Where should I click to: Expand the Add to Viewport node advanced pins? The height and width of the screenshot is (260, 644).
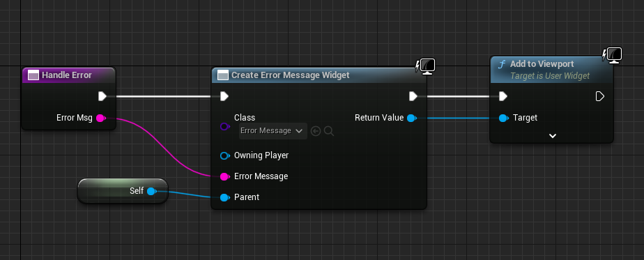(x=553, y=135)
